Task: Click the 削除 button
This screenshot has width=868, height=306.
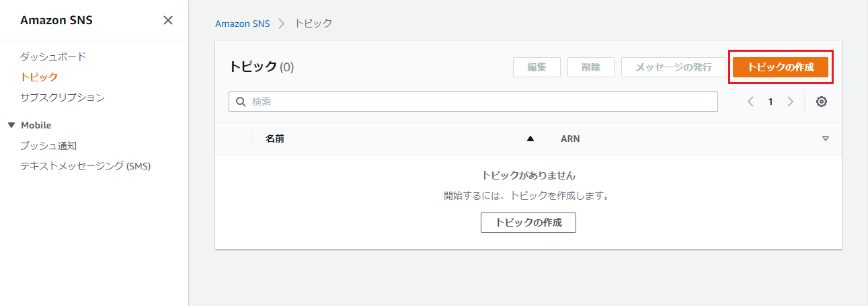Action: [x=591, y=67]
